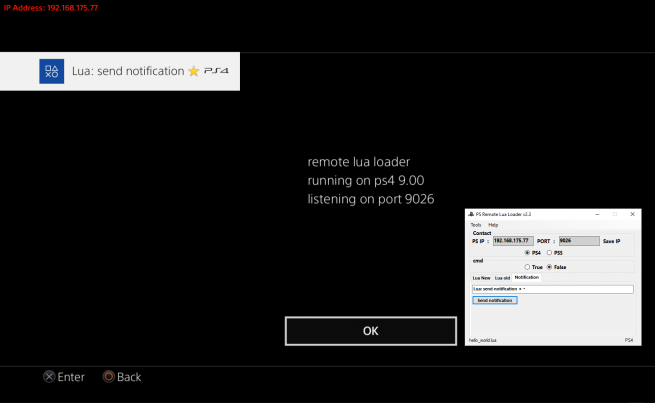This screenshot has height=403, width=655.
Task: Switch to the Lua New tab
Action: pyautogui.click(x=481, y=278)
